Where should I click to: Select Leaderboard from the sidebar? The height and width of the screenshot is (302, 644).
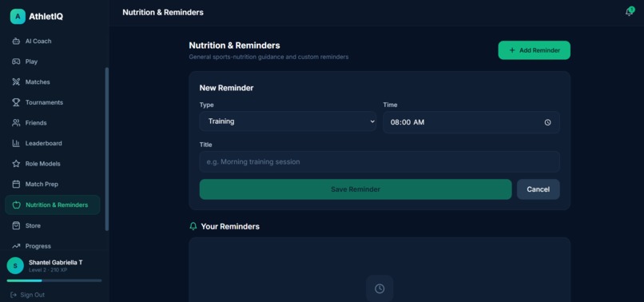click(53, 143)
